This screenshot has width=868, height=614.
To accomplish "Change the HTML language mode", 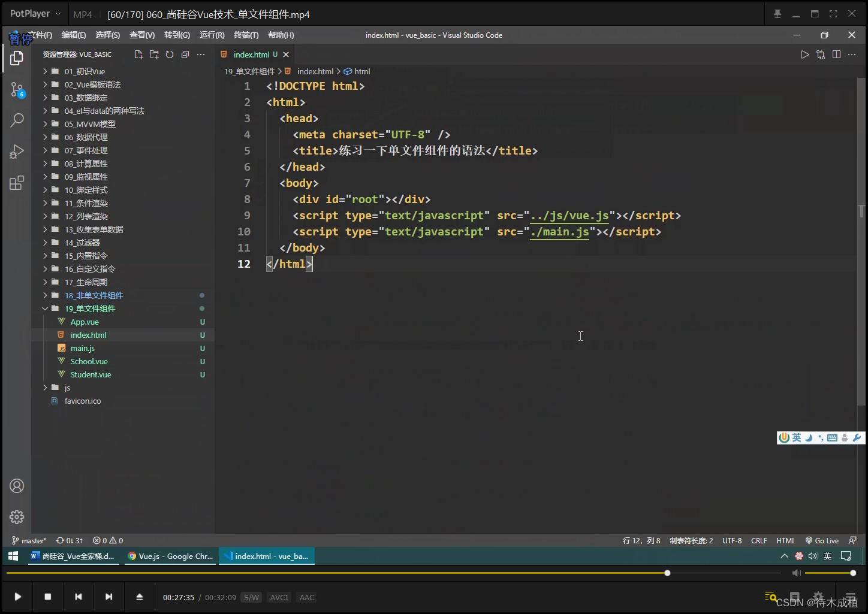I will tap(786, 540).
